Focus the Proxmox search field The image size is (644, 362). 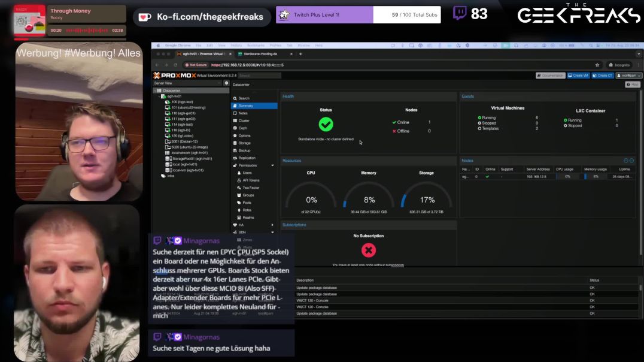coord(260,76)
